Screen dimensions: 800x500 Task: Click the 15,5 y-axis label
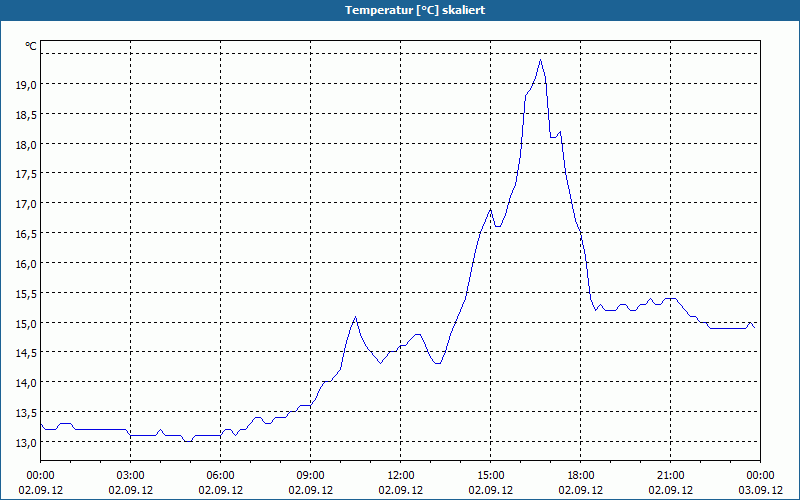coord(27,293)
